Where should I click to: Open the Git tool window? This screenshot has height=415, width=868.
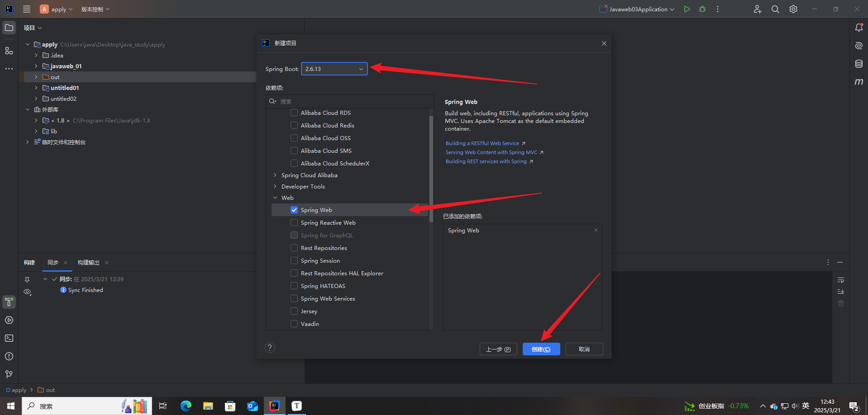pos(9,374)
